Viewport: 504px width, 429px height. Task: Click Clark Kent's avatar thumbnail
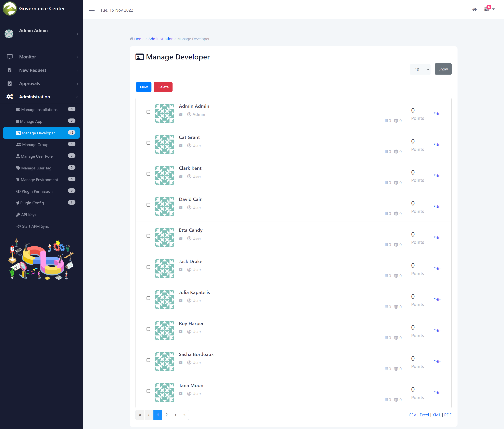164,175
